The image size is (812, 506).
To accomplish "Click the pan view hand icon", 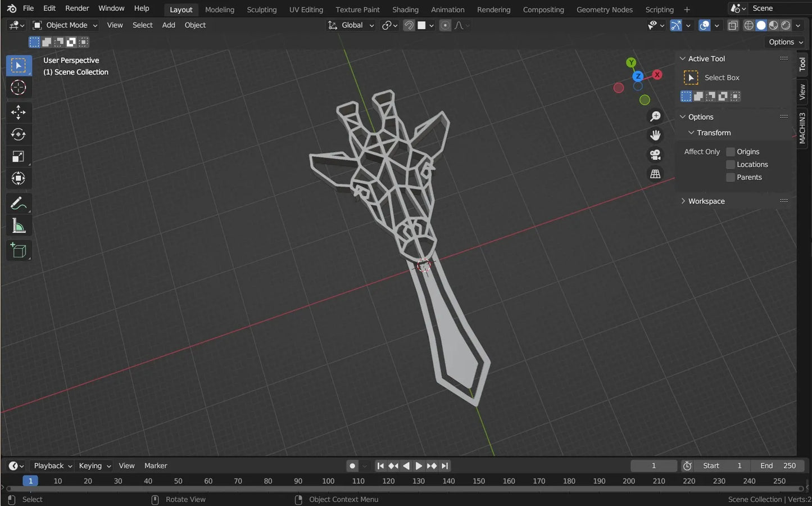I will pos(655,135).
